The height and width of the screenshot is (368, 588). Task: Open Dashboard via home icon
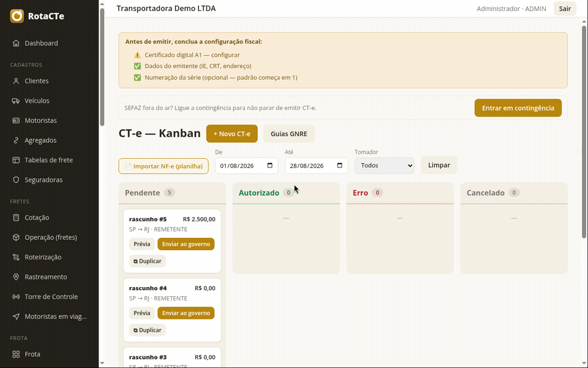click(x=16, y=43)
